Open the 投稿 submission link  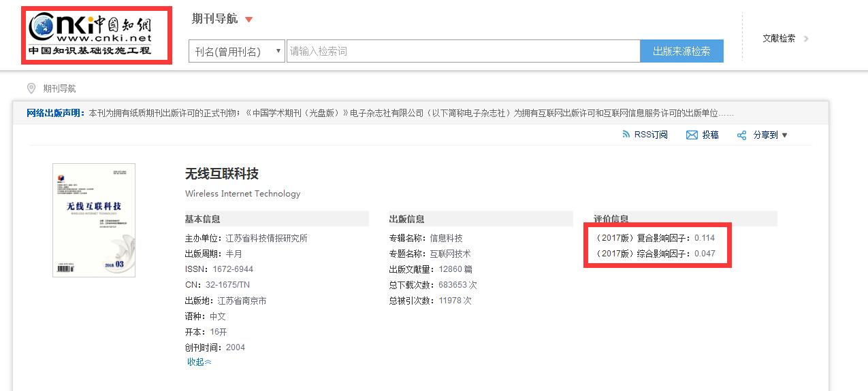[711, 135]
